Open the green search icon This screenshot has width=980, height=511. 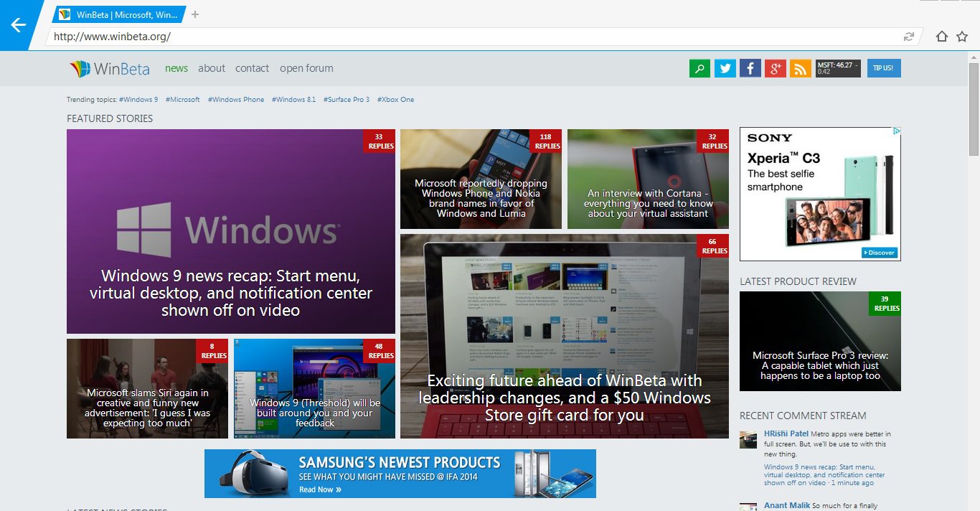tap(699, 68)
